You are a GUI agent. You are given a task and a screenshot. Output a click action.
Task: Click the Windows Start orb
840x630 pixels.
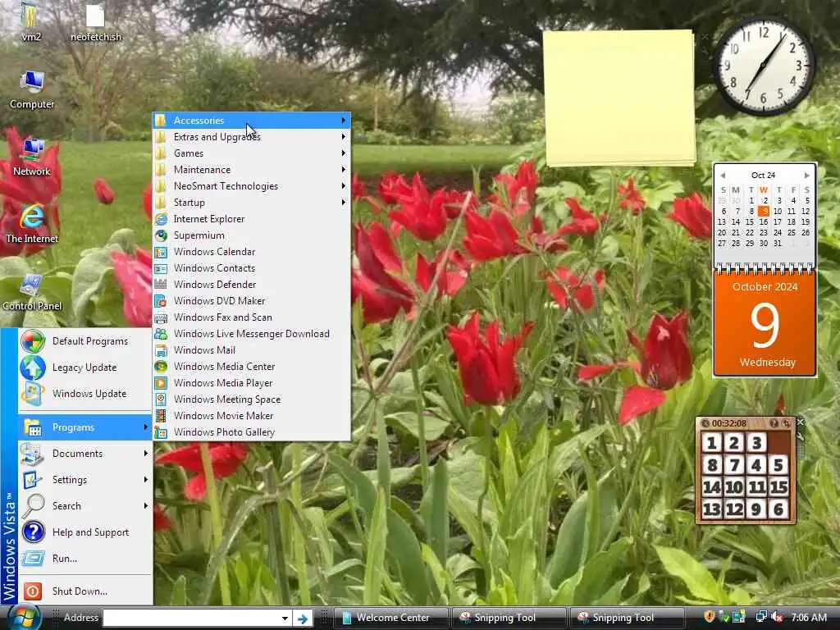click(23, 617)
